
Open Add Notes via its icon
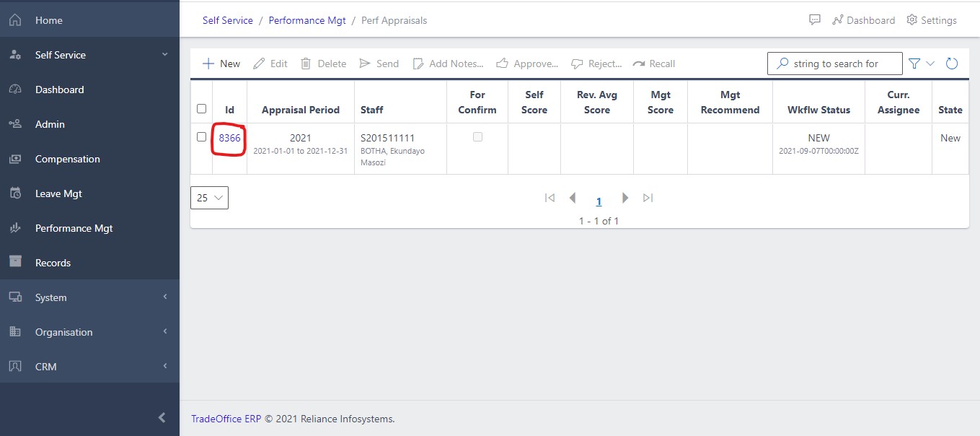click(x=418, y=64)
